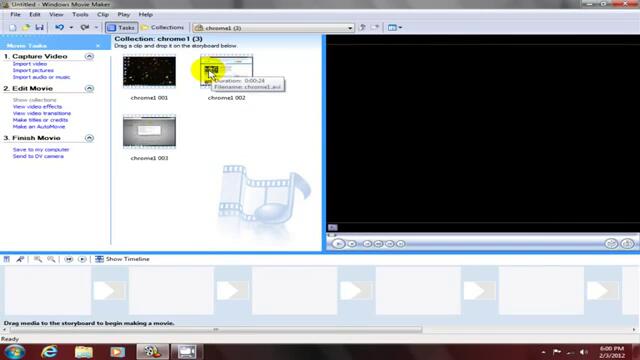Collapse the Capture Video section
This screenshot has width=640, height=360.
(x=89, y=56)
